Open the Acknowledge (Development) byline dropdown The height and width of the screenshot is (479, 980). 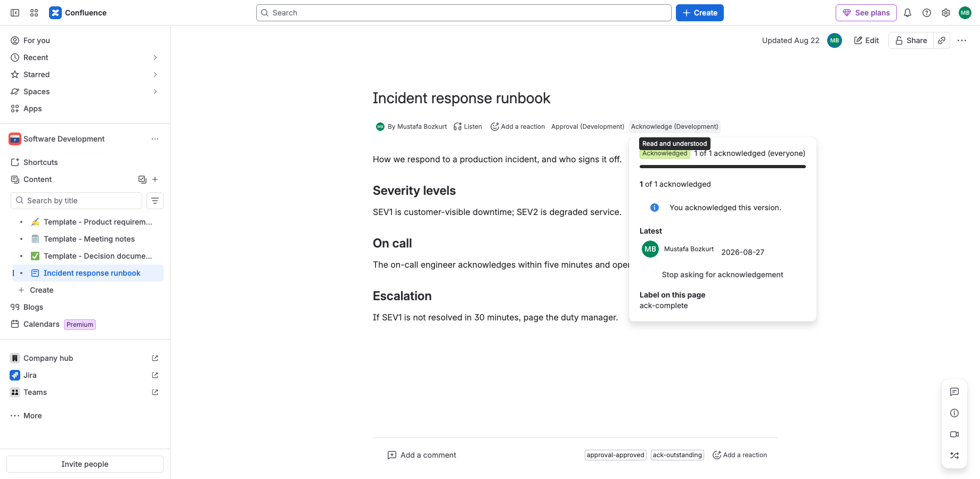(x=674, y=127)
